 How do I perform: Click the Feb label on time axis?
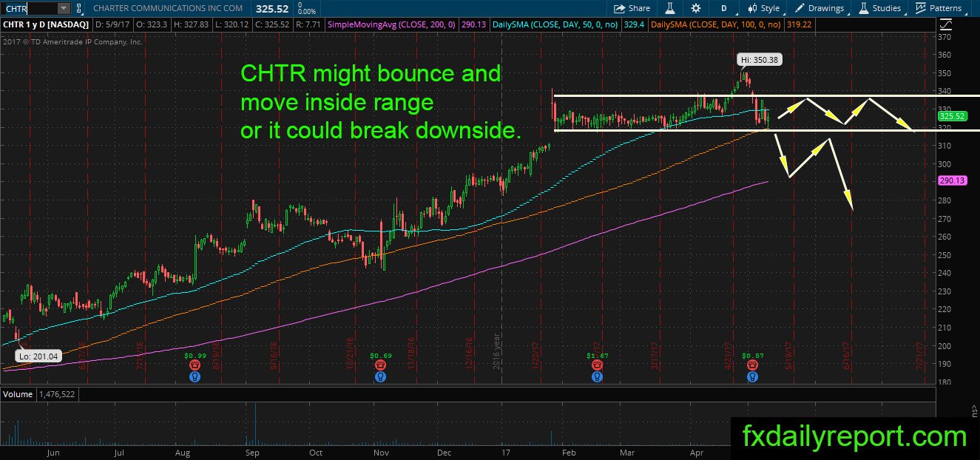click(x=568, y=453)
